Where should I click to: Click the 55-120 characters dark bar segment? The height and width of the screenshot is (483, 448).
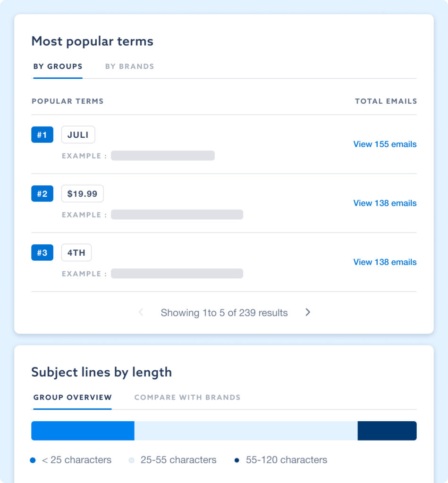point(387,431)
